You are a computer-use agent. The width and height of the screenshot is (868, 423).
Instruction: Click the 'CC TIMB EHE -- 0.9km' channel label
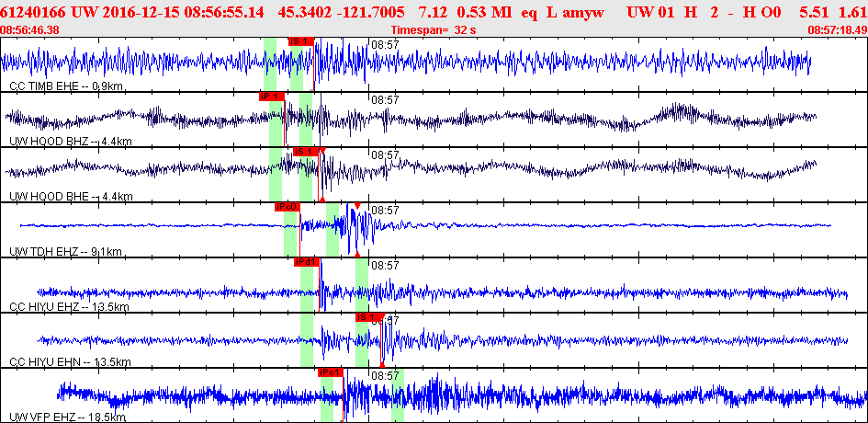(x=66, y=86)
